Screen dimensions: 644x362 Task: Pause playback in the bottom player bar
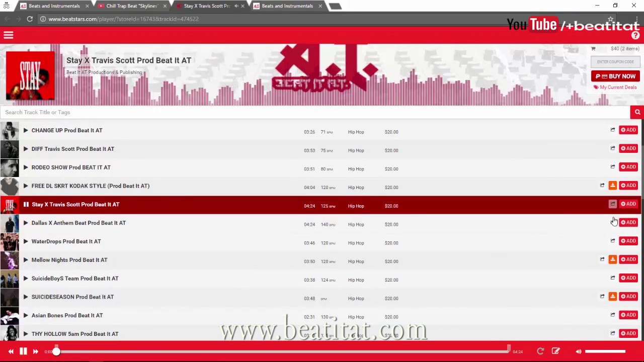pos(23,351)
